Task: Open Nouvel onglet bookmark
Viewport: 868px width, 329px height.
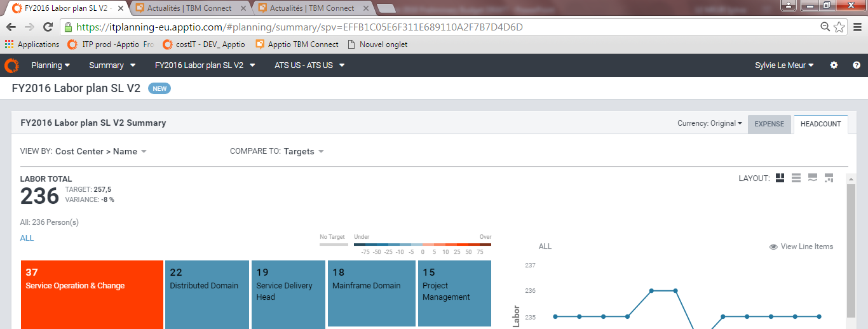Action: 377,44
